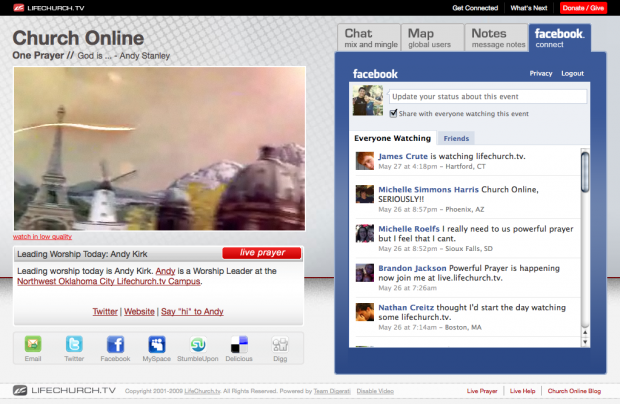Select the Everyone Watching tab
The image size is (620, 404).
point(393,138)
